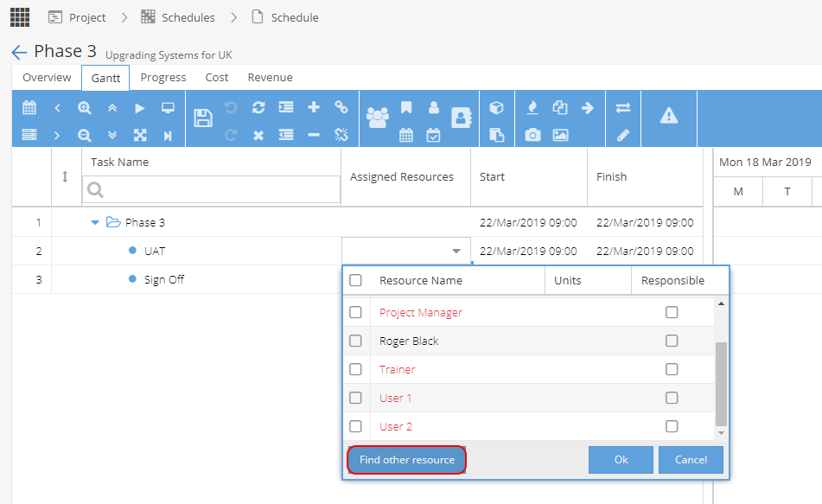Click the skip-to-end toolbar icon
822x504 pixels.
pyautogui.click(x=168, y=136)
